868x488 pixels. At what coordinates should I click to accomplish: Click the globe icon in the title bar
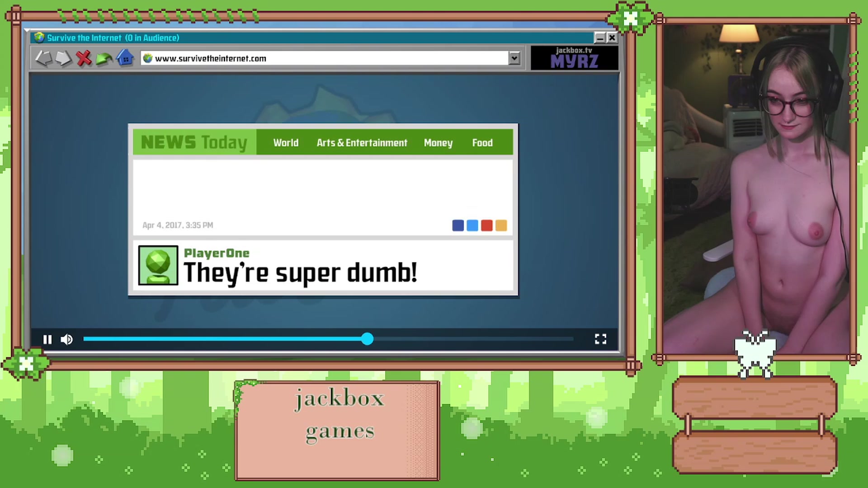click(x=39, y=38)
